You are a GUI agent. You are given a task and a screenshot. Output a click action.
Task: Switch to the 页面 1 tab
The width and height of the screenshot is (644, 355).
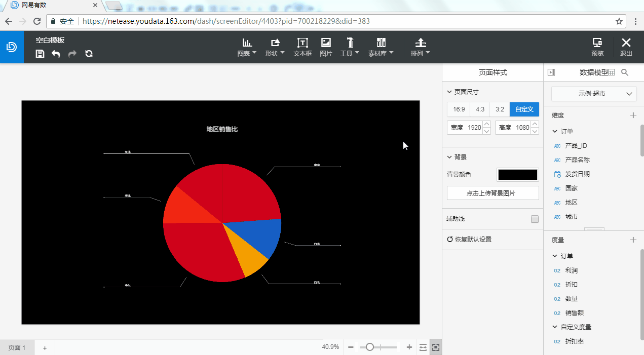17,347
